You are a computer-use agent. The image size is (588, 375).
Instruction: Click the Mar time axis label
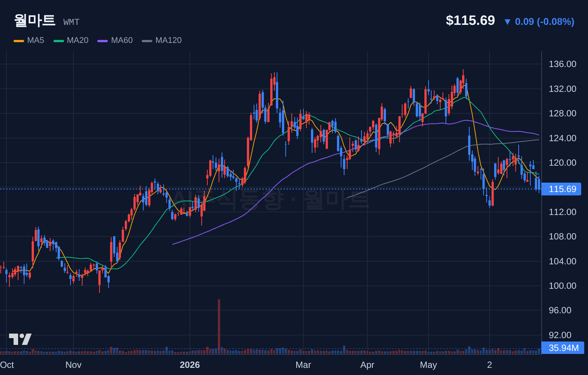coord(303,365)
